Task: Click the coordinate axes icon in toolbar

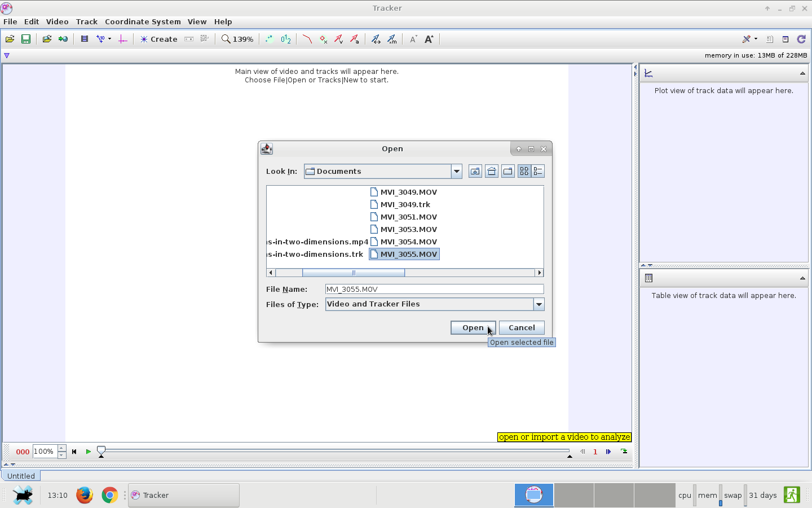Action: [x=122, y=39]
